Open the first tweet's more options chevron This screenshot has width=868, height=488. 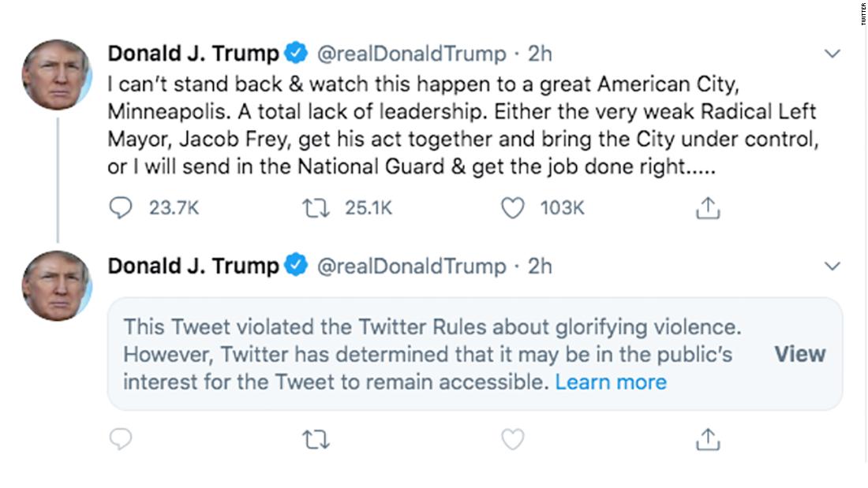click(832, 54)
